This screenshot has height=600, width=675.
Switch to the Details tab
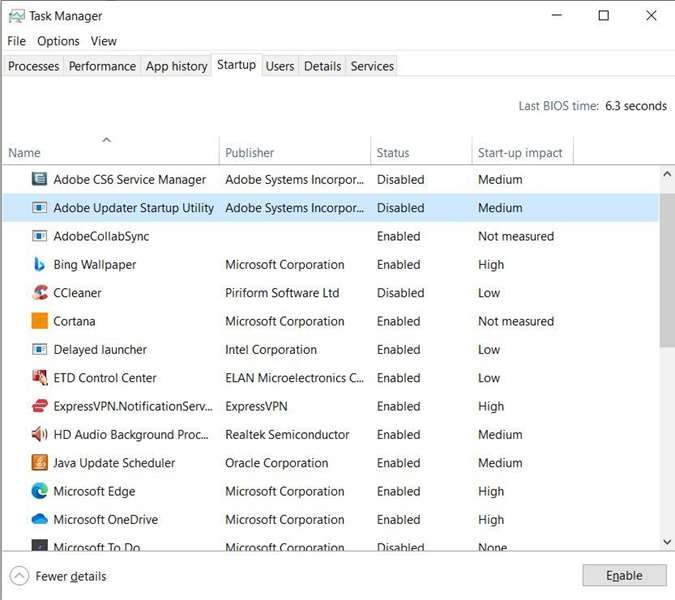pos(322,66)
